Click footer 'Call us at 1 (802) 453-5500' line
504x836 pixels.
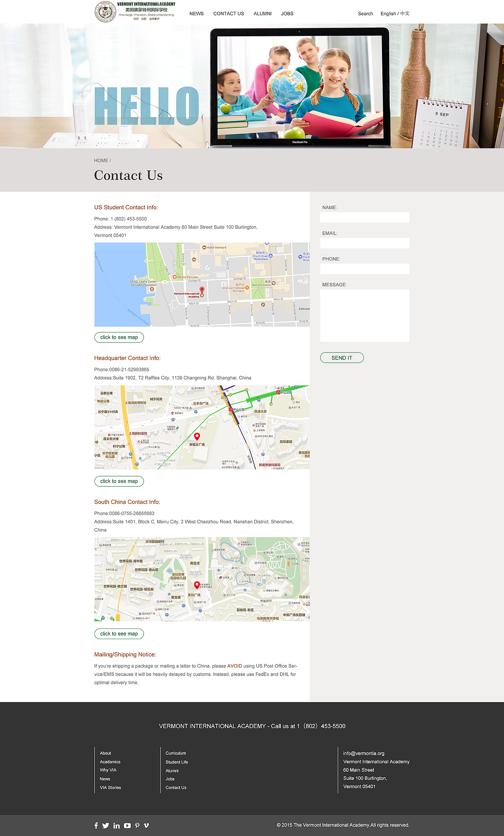click(x=252, y=726)
